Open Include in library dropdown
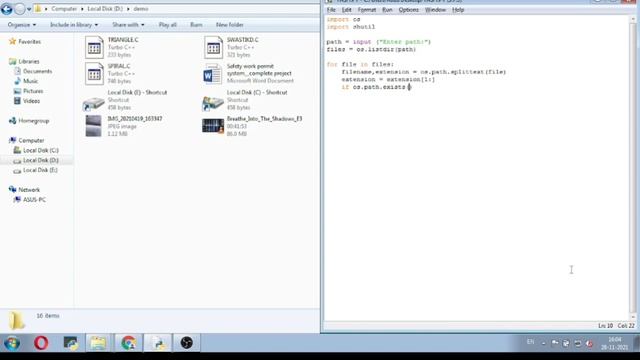 pyautogui.click(x=74, y=25)
